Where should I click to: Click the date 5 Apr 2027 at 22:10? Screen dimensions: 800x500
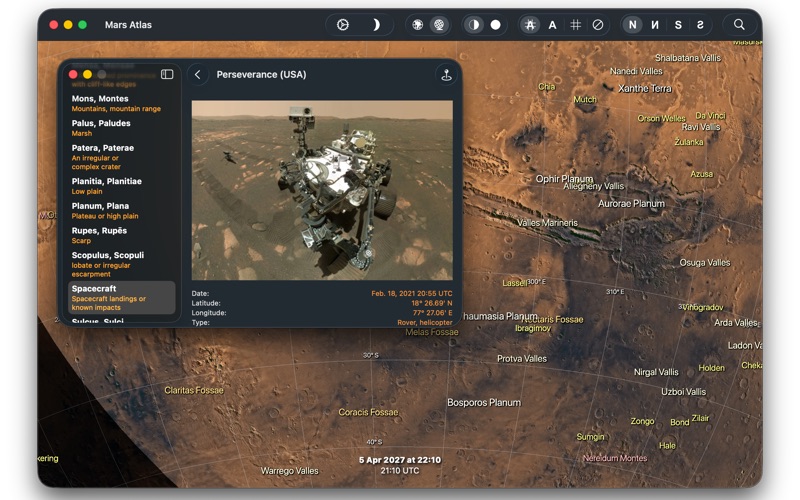click(399, 459)
